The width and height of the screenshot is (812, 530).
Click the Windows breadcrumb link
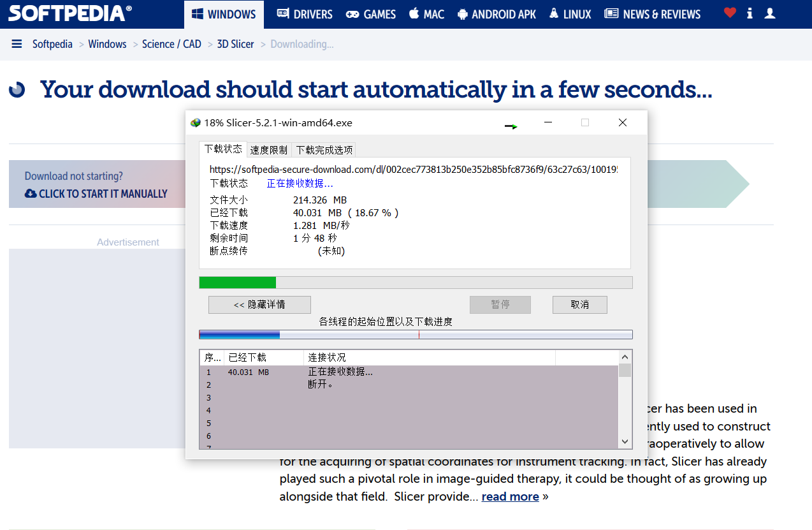tap(107, 44)
